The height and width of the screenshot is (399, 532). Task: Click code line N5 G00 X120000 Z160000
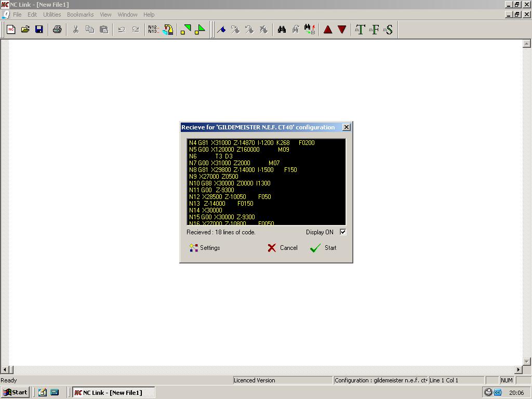(x=239, y=149)
